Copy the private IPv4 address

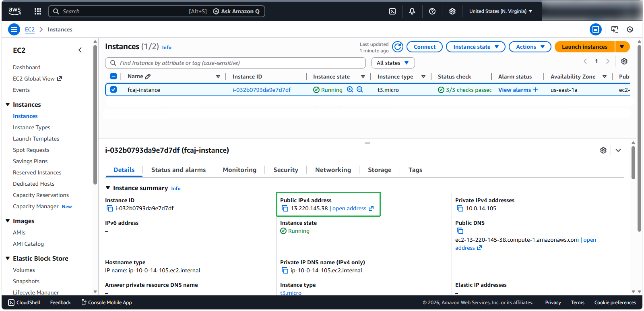(460, 208)
